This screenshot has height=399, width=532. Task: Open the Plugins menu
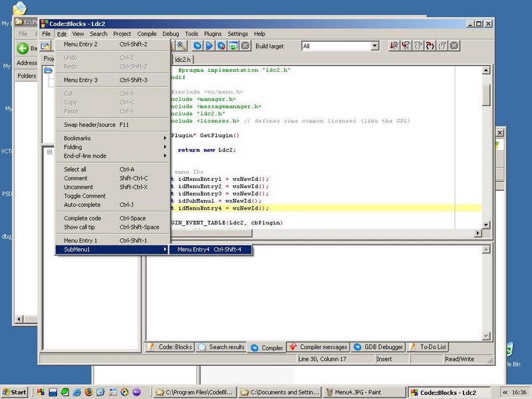point(213,34)
